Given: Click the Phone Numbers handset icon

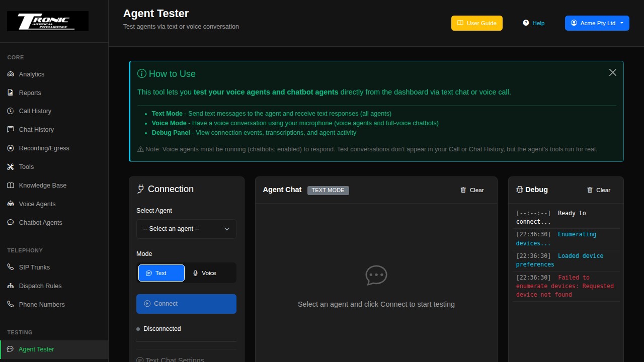Looking at the screenshot, I should click(11, 305).
